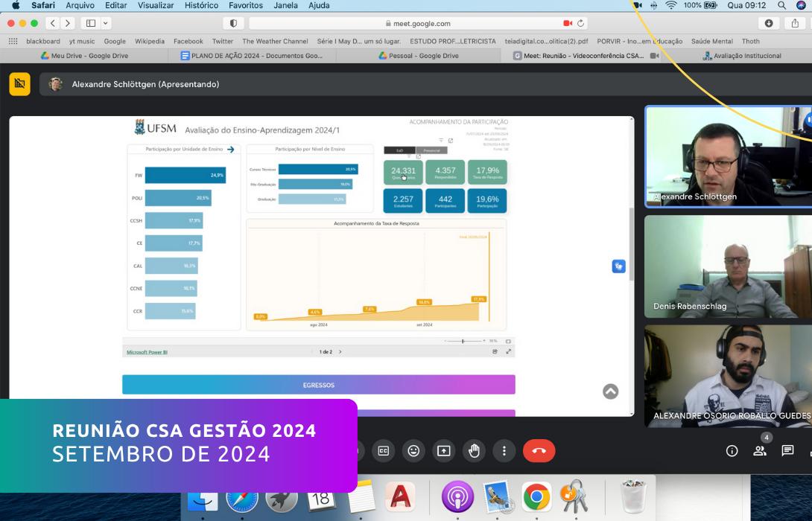Image resolution: width=812 pixels, height=521 pixels.
Task: Click the Safari downloads icon
Action: pyautogui.click(x=769, y=24)
